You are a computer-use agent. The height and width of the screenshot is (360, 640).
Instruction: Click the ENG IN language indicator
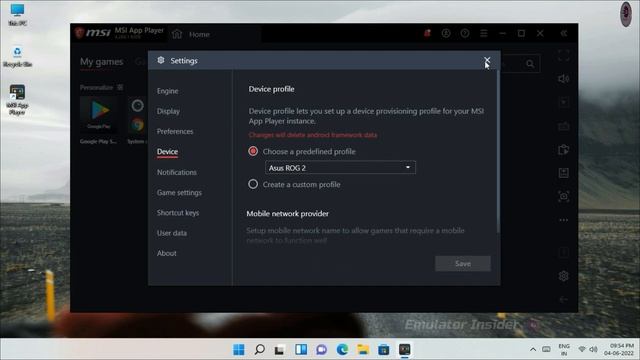(564, 349)
